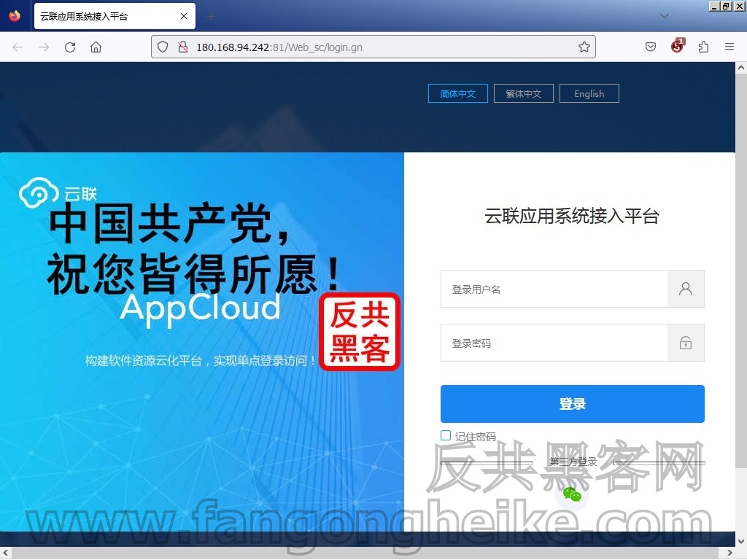Focus the 登录用户名 input field
Image resolution: width=747 pixels, height=560 pixels.
(x=554, y=289)
